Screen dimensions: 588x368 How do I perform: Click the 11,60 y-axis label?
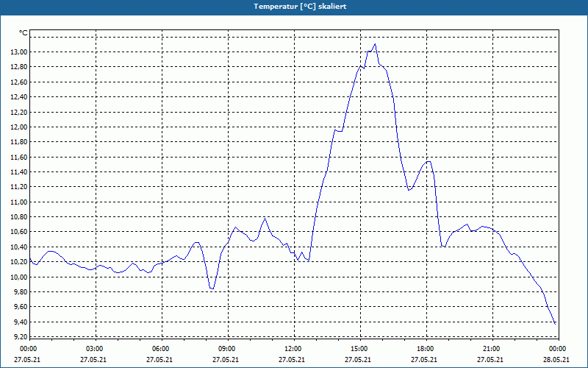(19, 157)
